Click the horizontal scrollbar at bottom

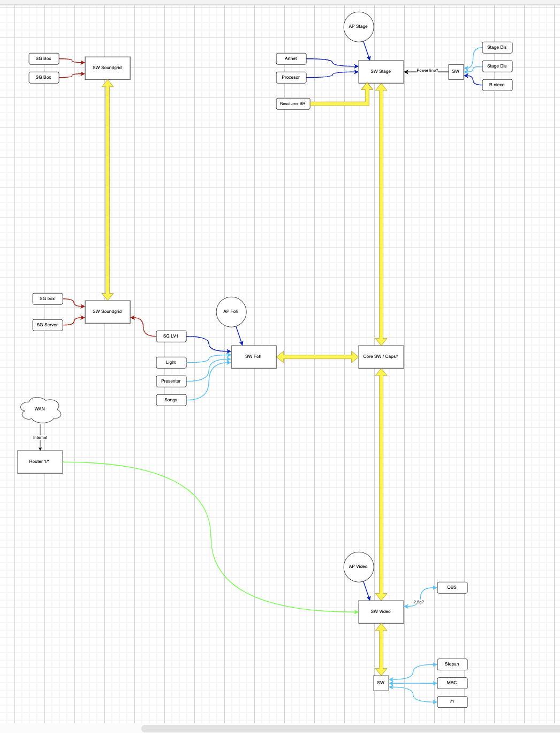pyautogui.click(x=351, y=729)
